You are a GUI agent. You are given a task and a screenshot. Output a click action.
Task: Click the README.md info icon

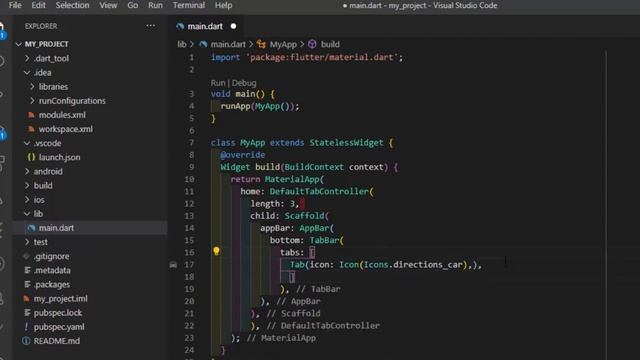[x=26, y=341]
